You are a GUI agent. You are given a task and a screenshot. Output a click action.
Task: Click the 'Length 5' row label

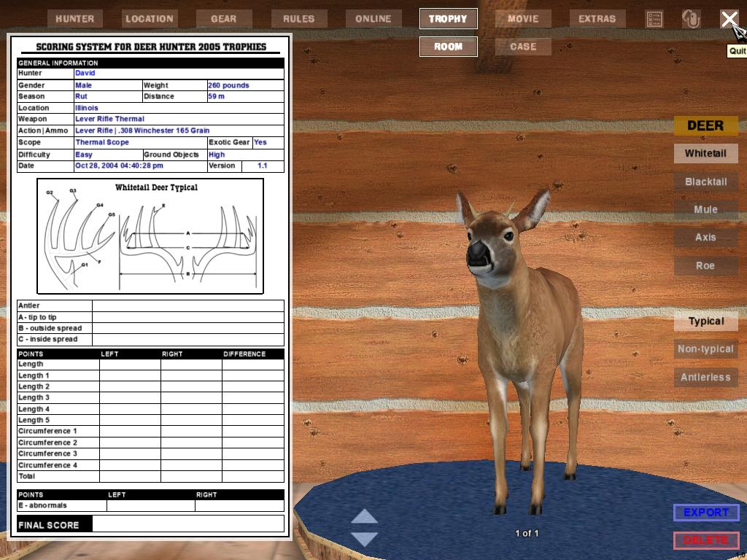point(34,420)
